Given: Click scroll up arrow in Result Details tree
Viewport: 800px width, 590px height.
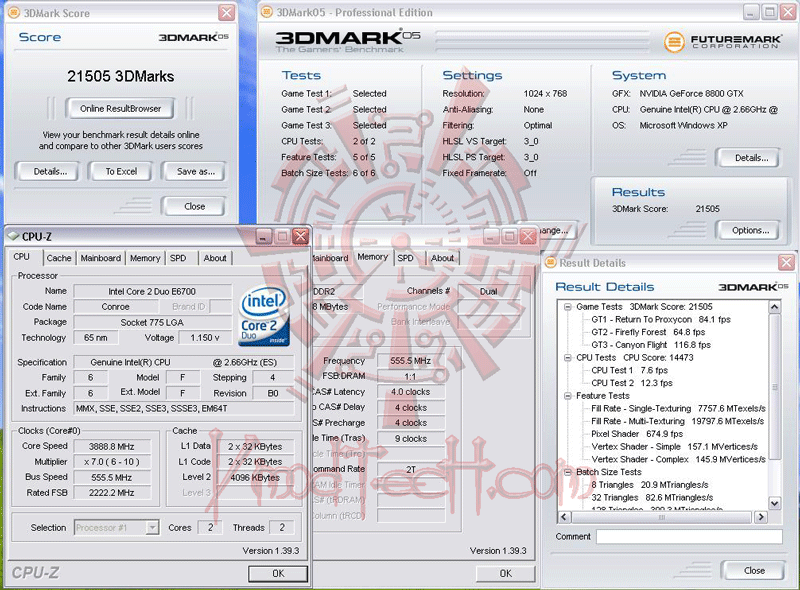Looking at the screenshot, I should point(774,307).
